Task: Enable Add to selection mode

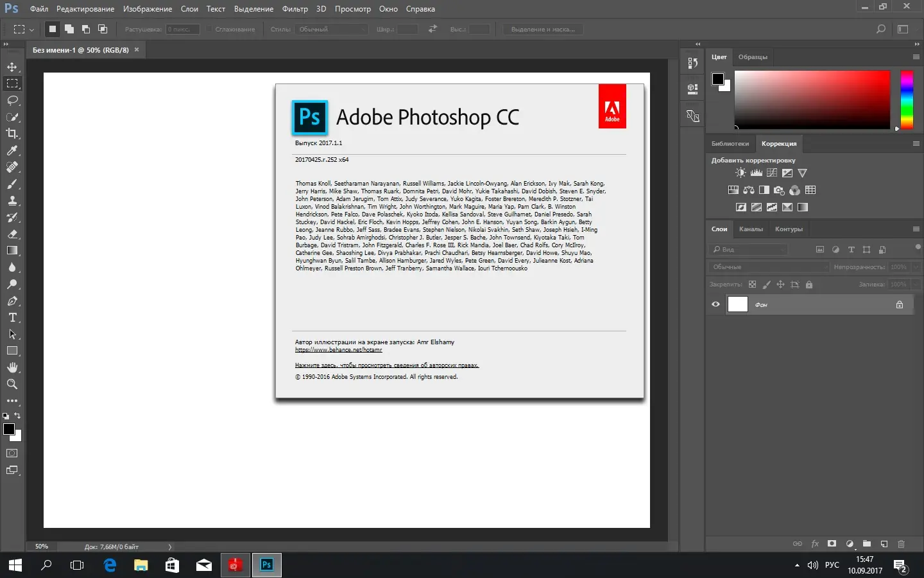Action: click(69, 29)
